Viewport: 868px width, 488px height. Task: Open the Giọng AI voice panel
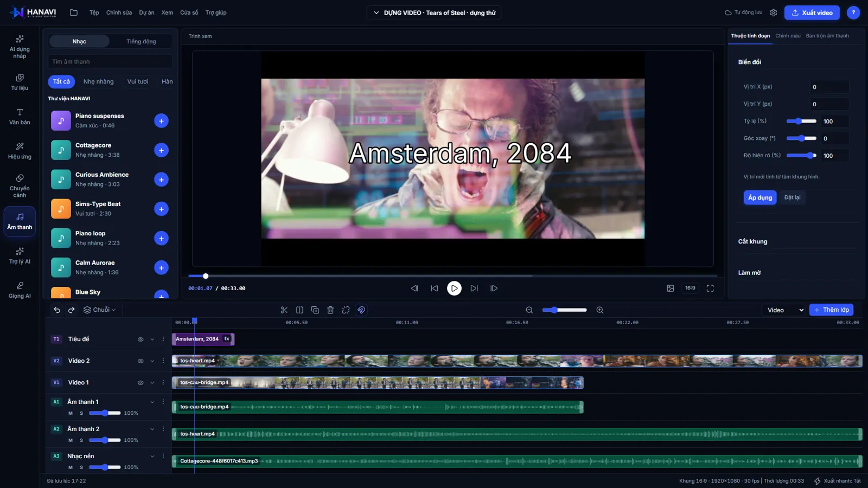(x=20, y=290)
